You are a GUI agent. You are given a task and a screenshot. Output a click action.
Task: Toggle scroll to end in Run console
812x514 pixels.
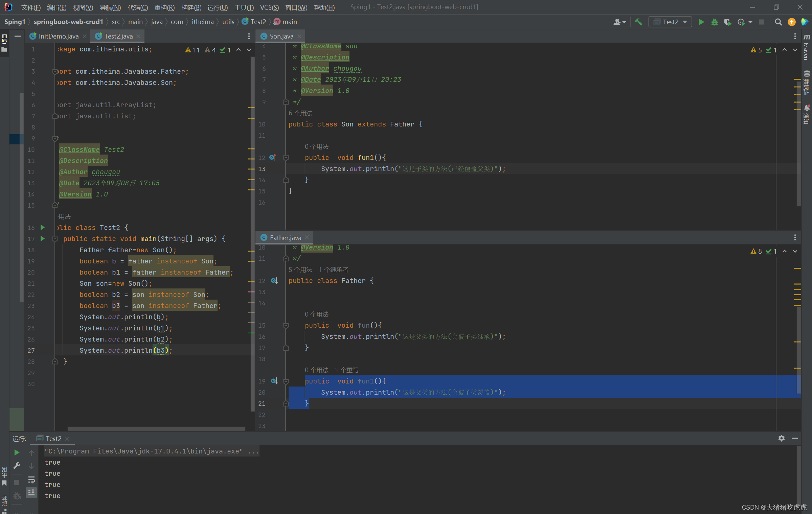tap(31, 493)
